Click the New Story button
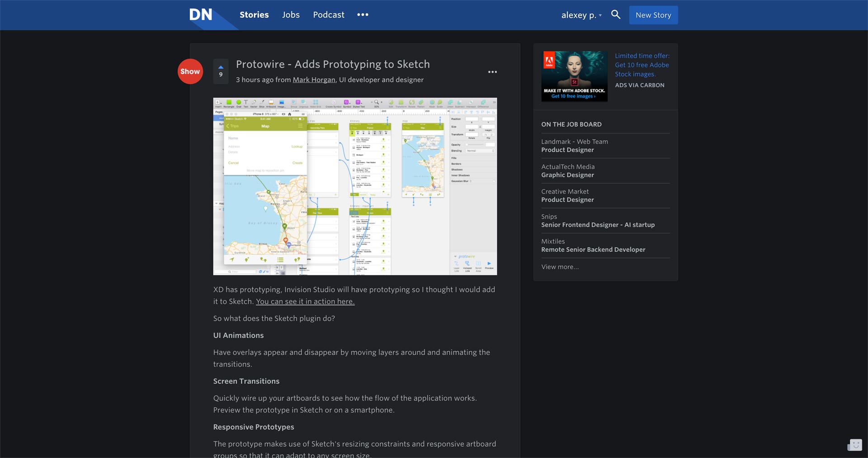This screenshot has height=458, width=868. (x=653, y=15)
